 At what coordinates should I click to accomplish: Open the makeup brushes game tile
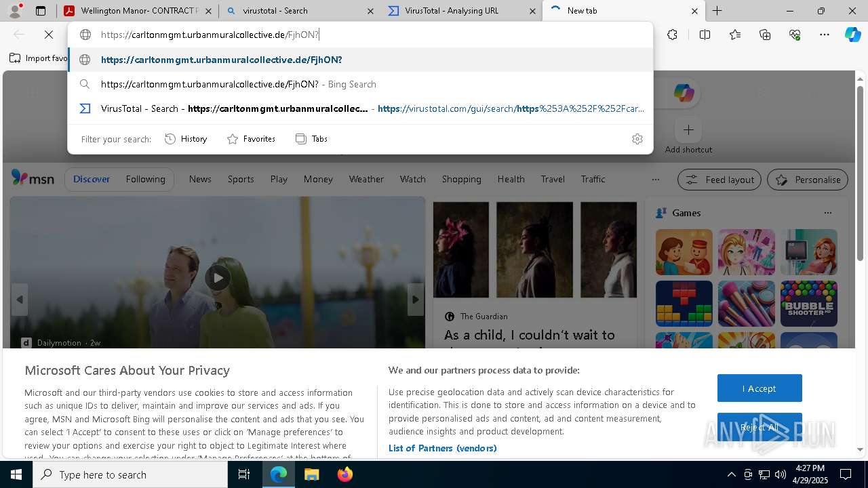click(746, 304)
